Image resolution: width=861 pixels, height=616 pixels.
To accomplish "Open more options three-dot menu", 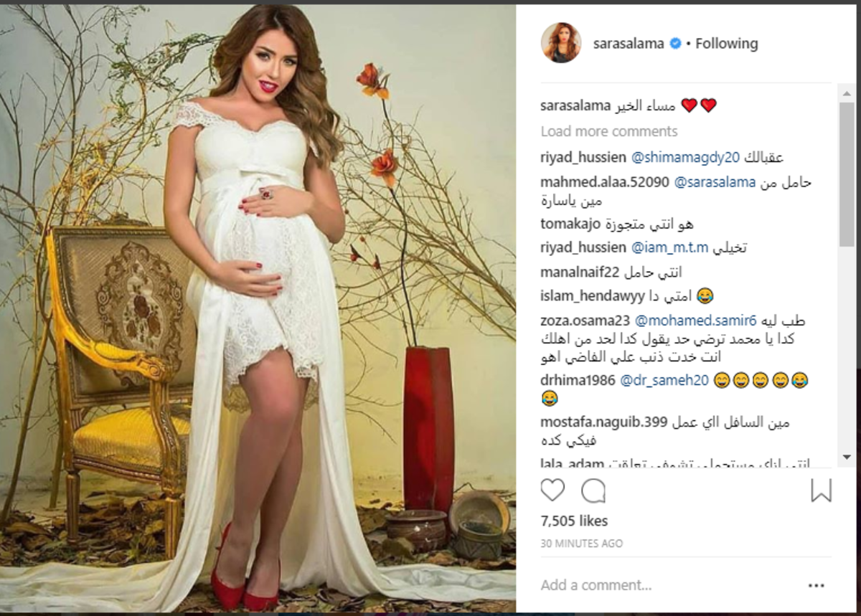I will (817, 585).
